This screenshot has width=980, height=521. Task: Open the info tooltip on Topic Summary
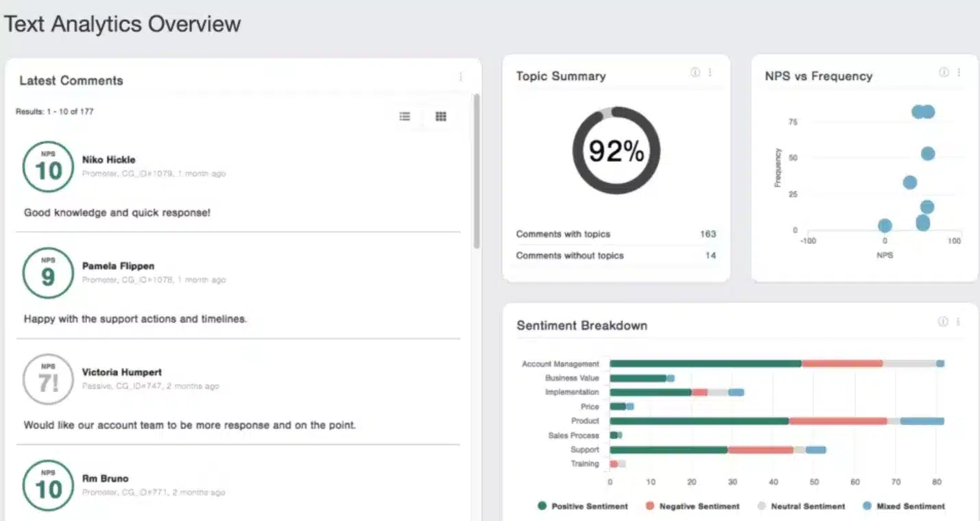click(x=695, y=72)
